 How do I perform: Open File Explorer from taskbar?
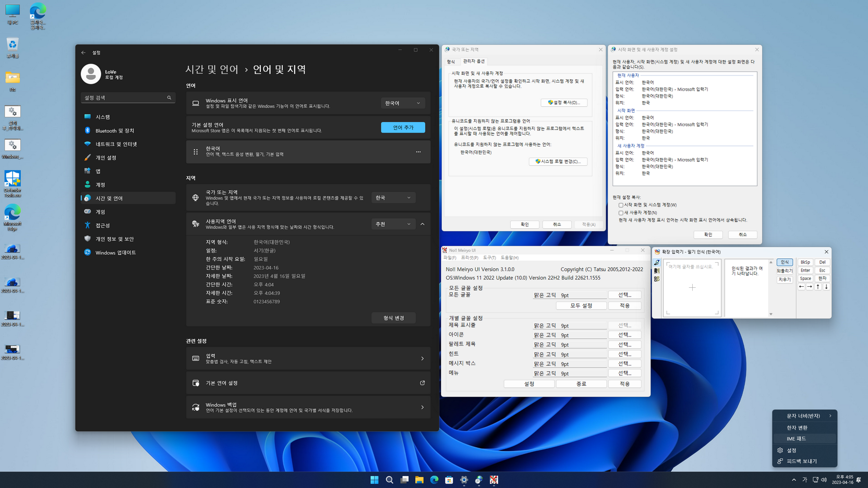(419, 480)
